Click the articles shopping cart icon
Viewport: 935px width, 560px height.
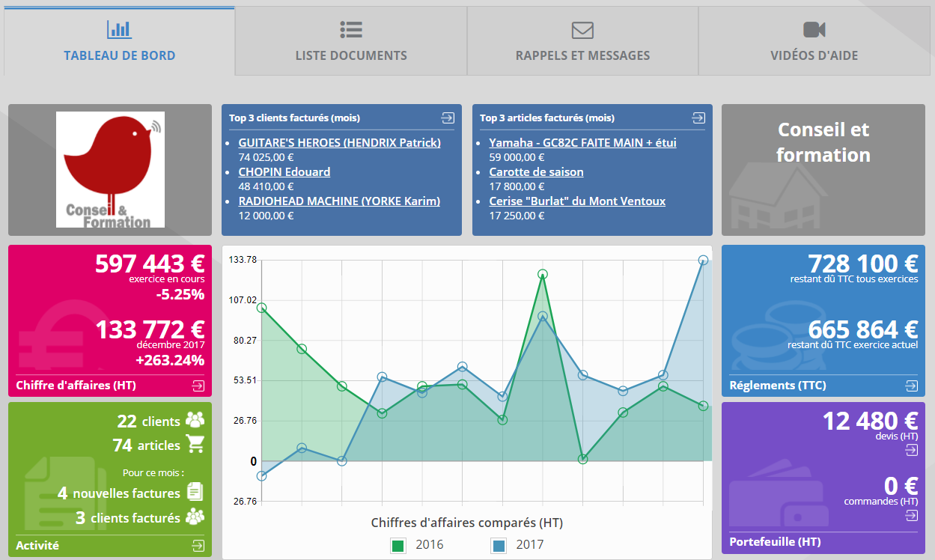click(x=195, y=444)
